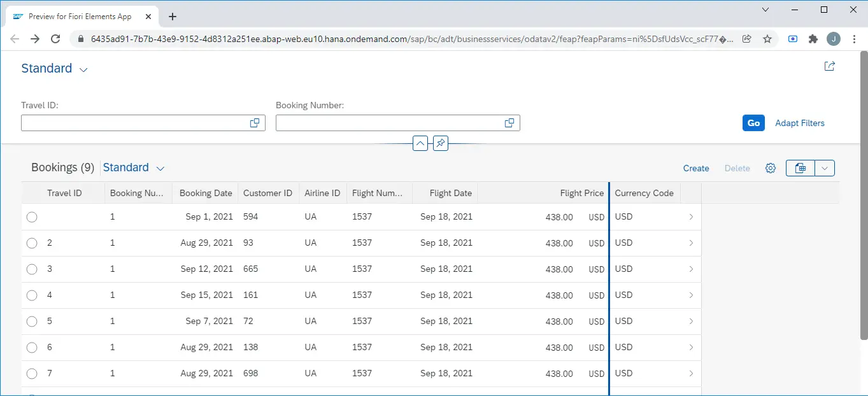Open Airline ID column header menu
The height and width of the screenshot is (396, 868).
322,193
